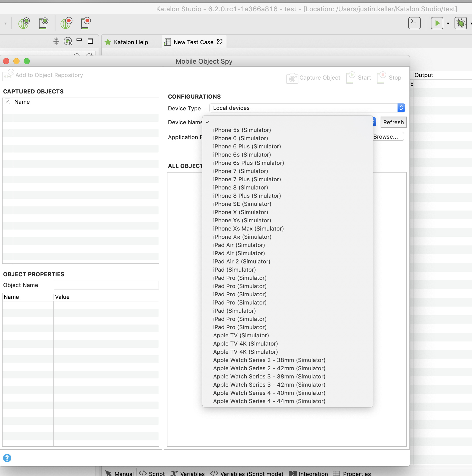Select Apple Watch Series 2 - 38mm
This screenshot has width=472, height=476.
(288, 360)
